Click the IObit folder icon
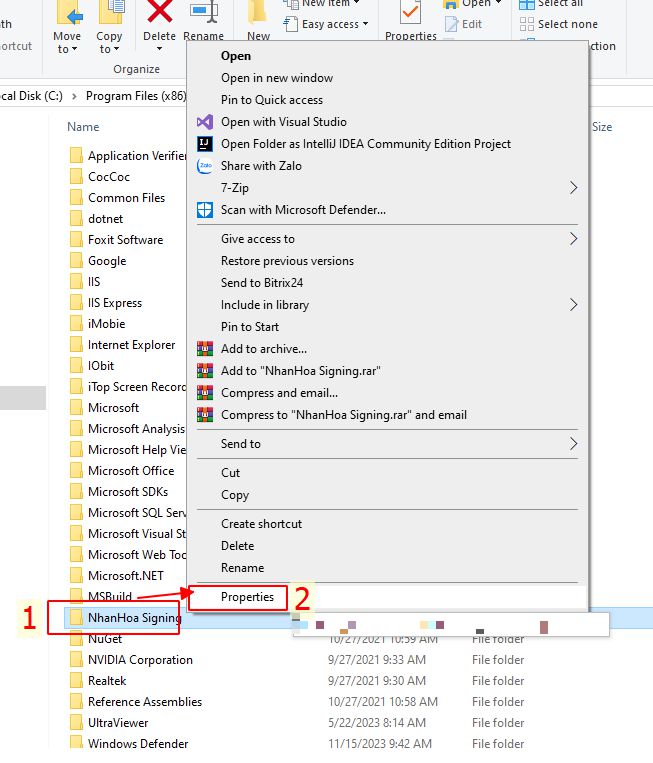The height and width of the screenshot is (763, 653). [x=76, y=365]
